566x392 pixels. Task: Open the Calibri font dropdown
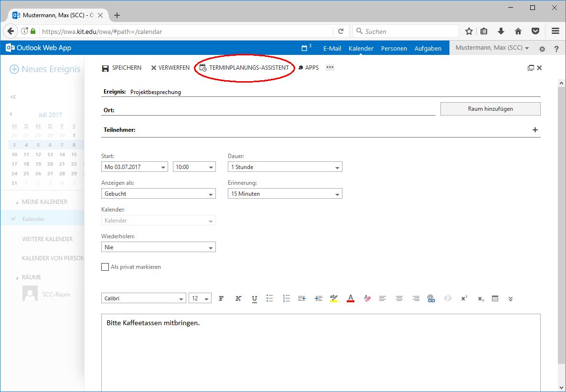click(144, 298)
